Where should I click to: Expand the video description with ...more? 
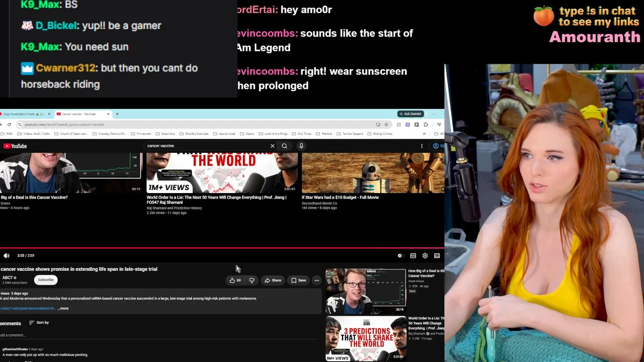pyautogui.click(x=63, y=308)
